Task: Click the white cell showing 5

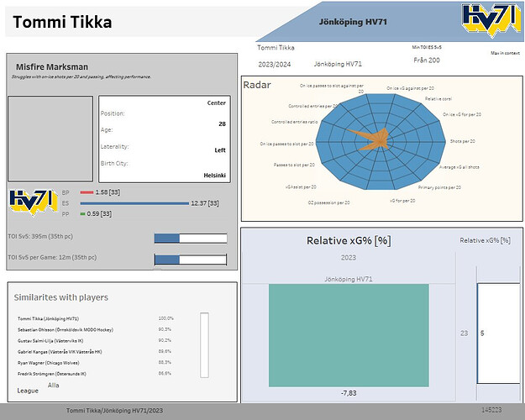Action: tap(499, 333)
